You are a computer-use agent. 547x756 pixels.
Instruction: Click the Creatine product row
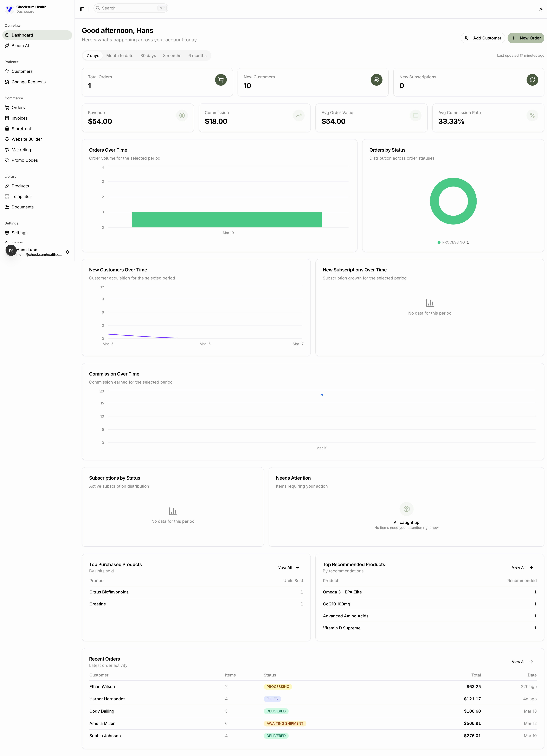coord(196,604)
